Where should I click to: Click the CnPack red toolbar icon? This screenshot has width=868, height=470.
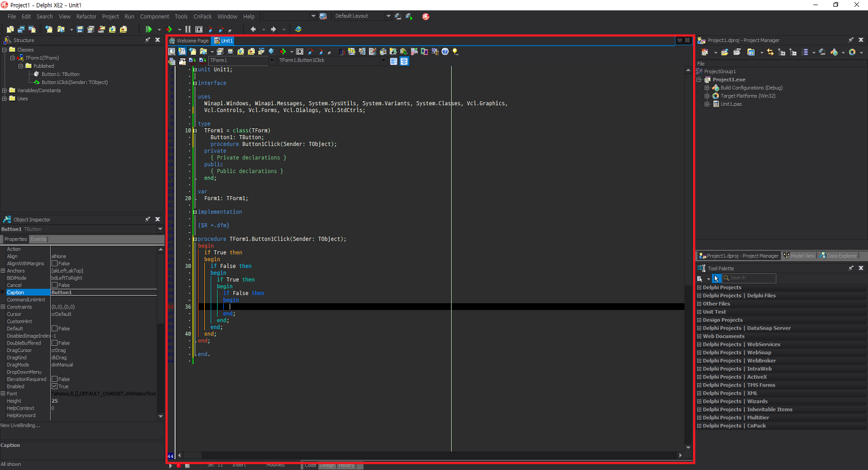click(x=425, y=16)
